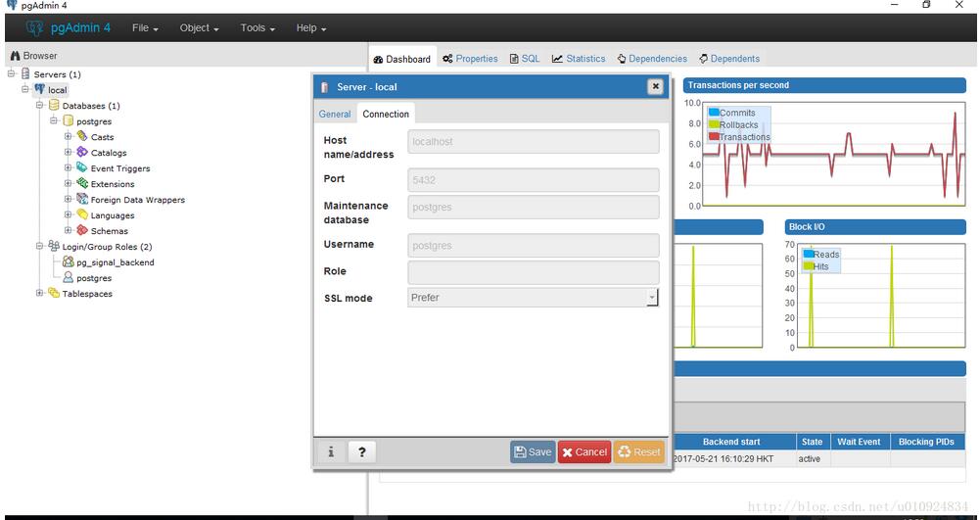The image size is (980, 520).
Task: Click the Save button
Action: point(533,452)
